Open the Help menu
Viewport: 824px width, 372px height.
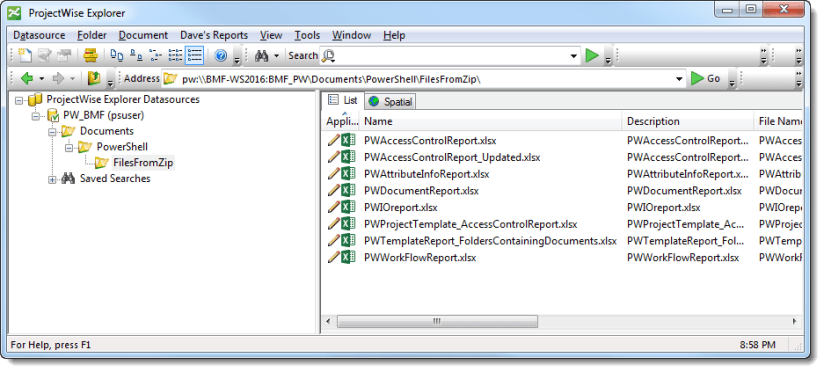point(394,35)
